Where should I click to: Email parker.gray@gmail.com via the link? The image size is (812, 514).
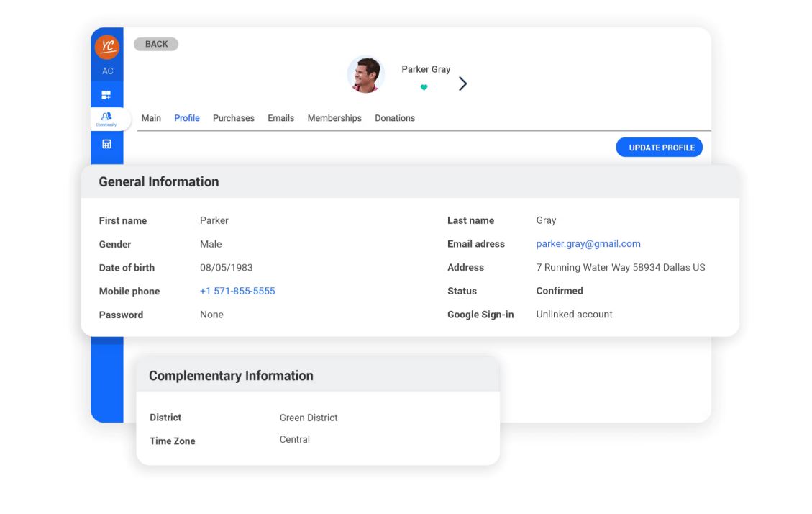click(x=588, y=243)
